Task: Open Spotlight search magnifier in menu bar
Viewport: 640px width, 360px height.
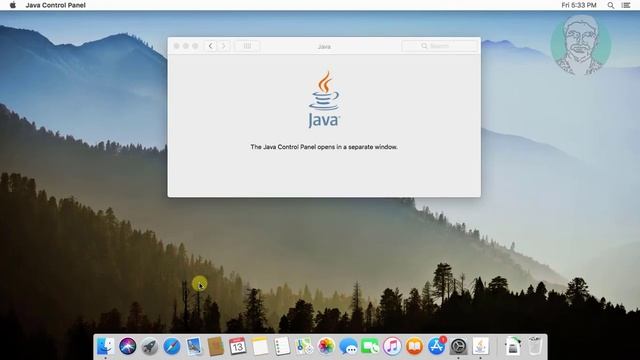Action: click(x=611, y=5)
